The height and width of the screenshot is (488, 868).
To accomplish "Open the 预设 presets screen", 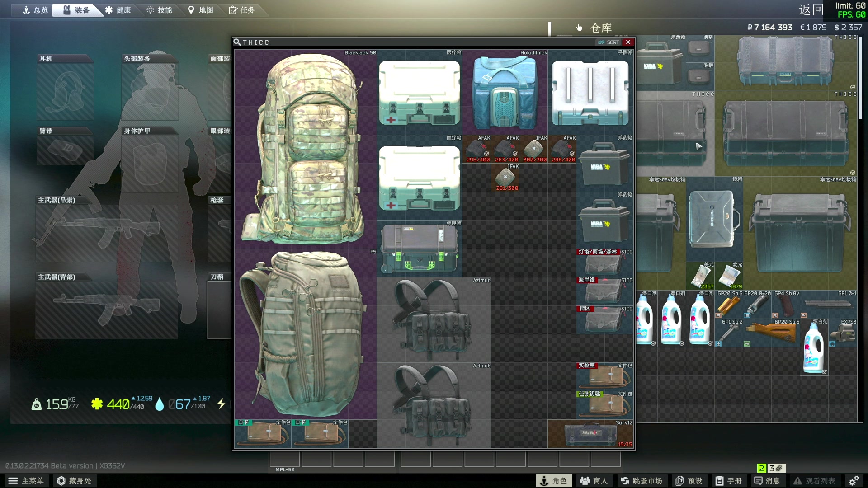I will (689, 481).
